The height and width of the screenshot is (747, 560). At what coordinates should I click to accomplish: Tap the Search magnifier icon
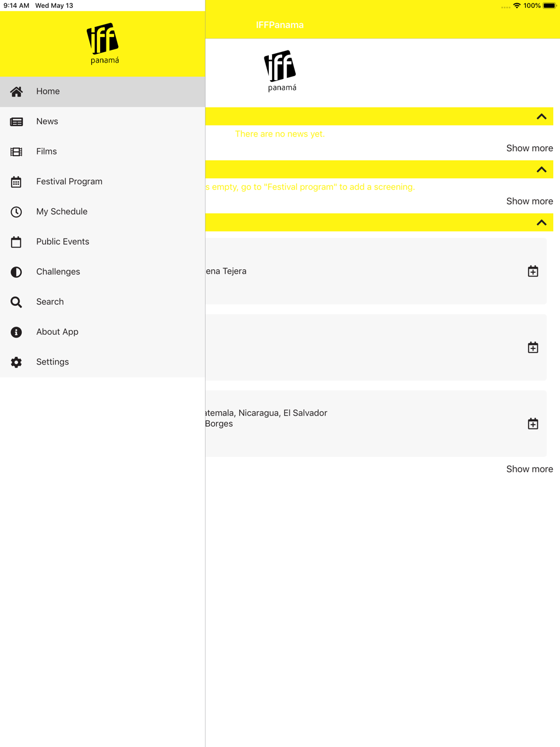pos(16,302)
